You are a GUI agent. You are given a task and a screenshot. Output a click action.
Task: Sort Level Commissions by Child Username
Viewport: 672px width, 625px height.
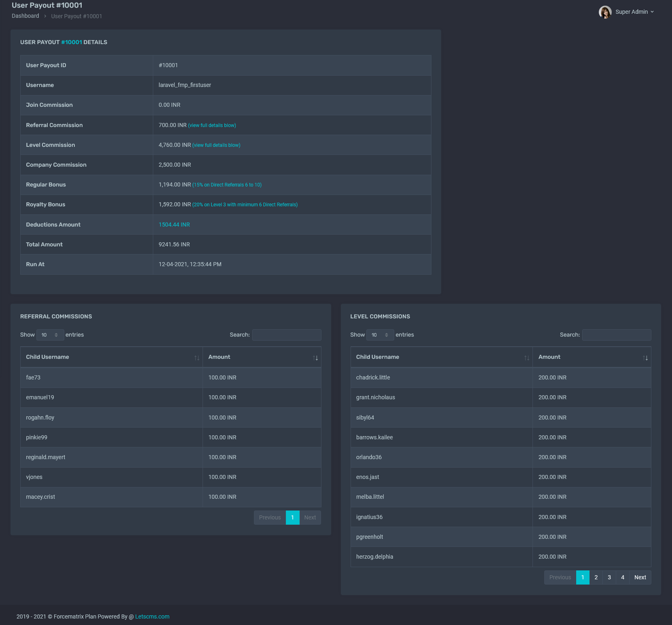441,357
